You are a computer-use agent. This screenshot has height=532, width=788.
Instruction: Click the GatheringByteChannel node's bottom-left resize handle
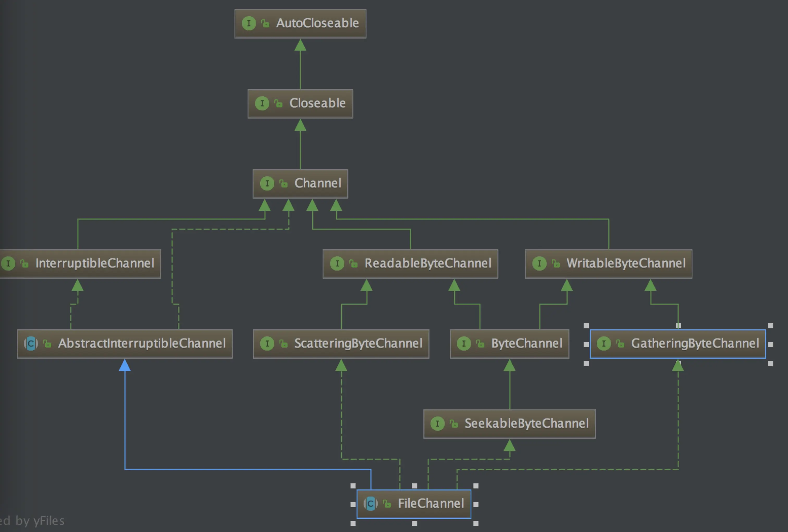pyautogui.click(x=586, y=363)
